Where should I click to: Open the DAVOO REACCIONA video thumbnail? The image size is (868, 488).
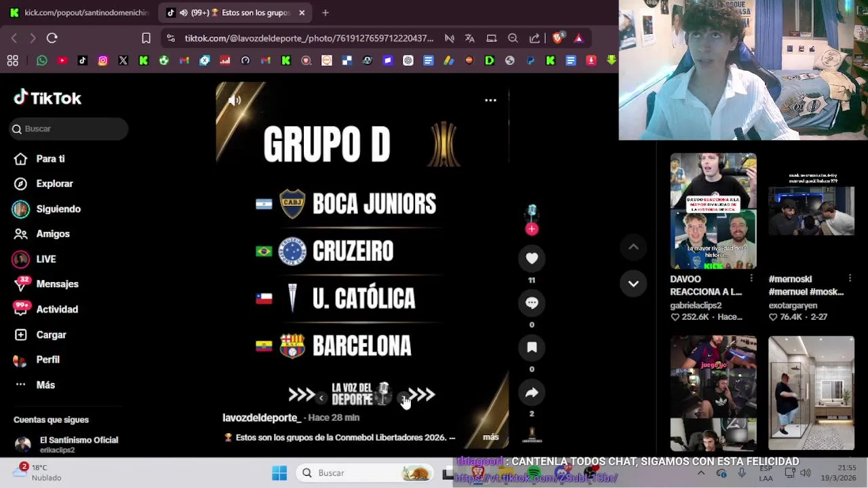(x=713, y=211)
